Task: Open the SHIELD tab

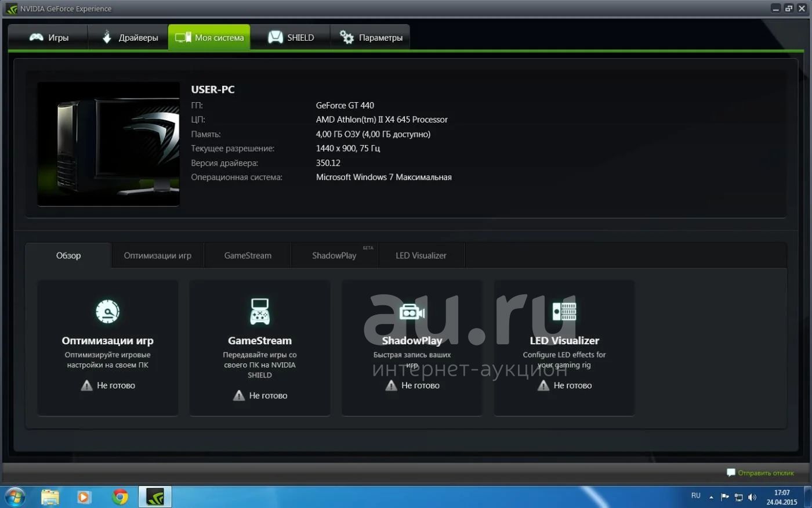Action: (290, 37)
